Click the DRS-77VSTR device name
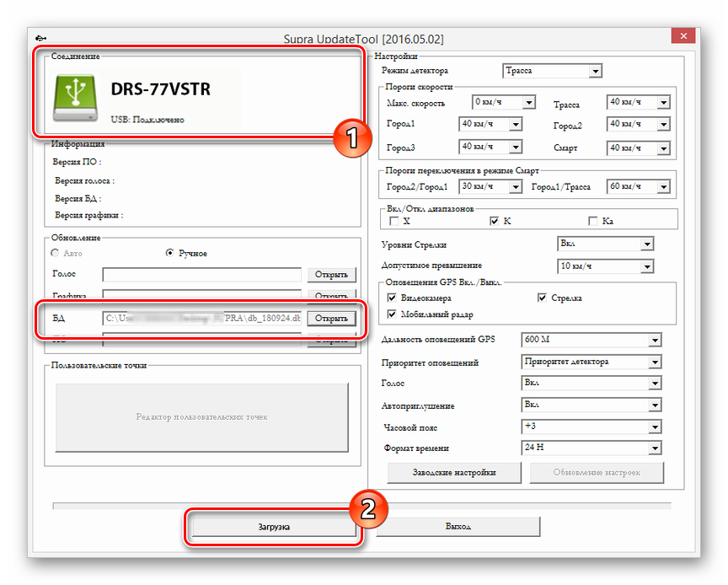This screenshot has height=585, width=728. (x=161, y=89)
